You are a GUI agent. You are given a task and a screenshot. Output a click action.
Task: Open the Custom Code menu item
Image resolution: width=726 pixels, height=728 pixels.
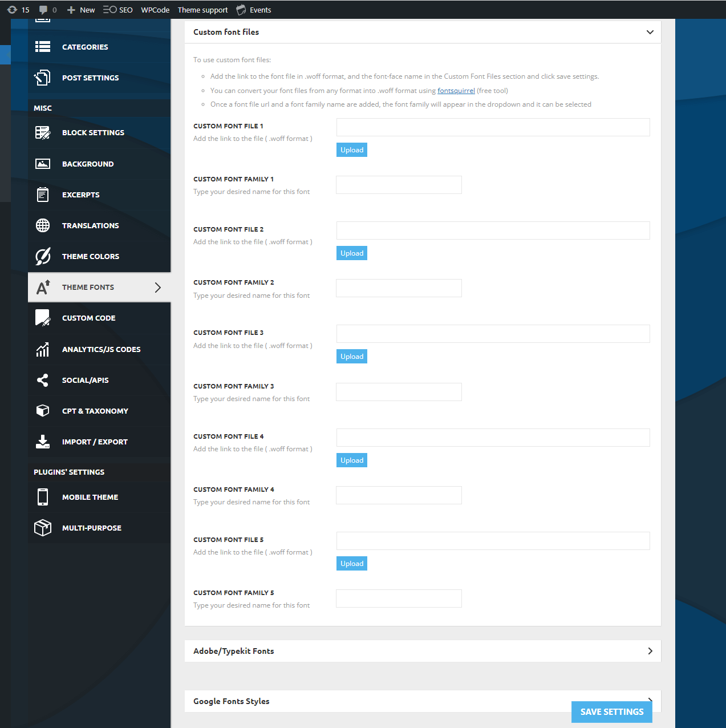point(88,318)
